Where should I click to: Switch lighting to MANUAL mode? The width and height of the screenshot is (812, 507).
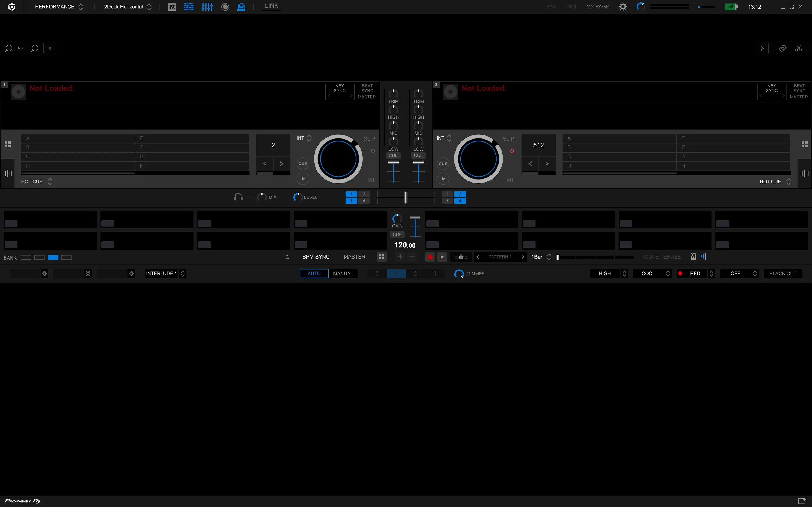pos(343,274)
